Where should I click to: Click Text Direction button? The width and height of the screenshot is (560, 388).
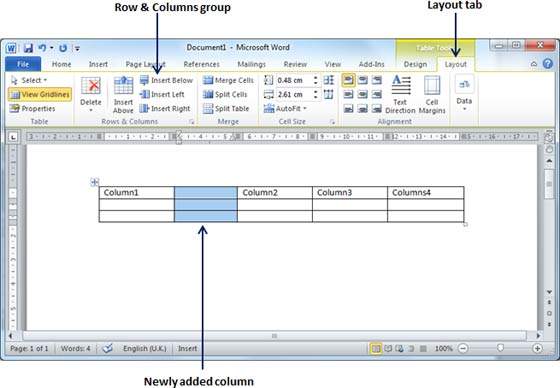point(400,94)
